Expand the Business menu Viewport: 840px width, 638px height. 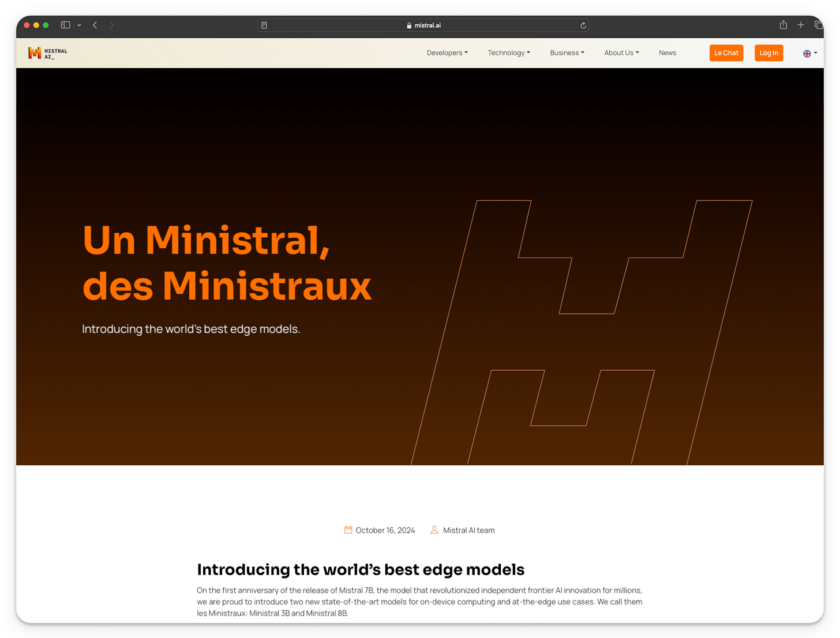click(x=567, y=53)
